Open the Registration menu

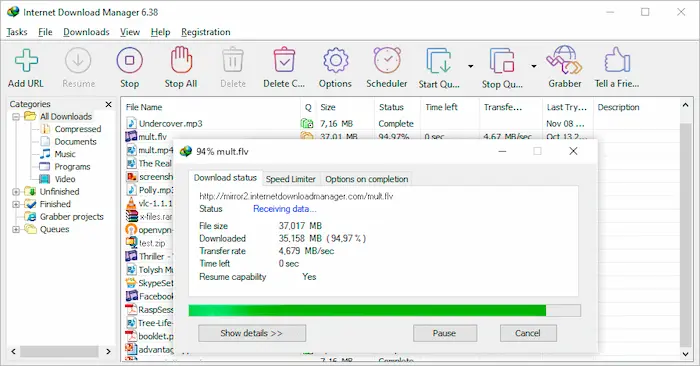pos(206,32)
